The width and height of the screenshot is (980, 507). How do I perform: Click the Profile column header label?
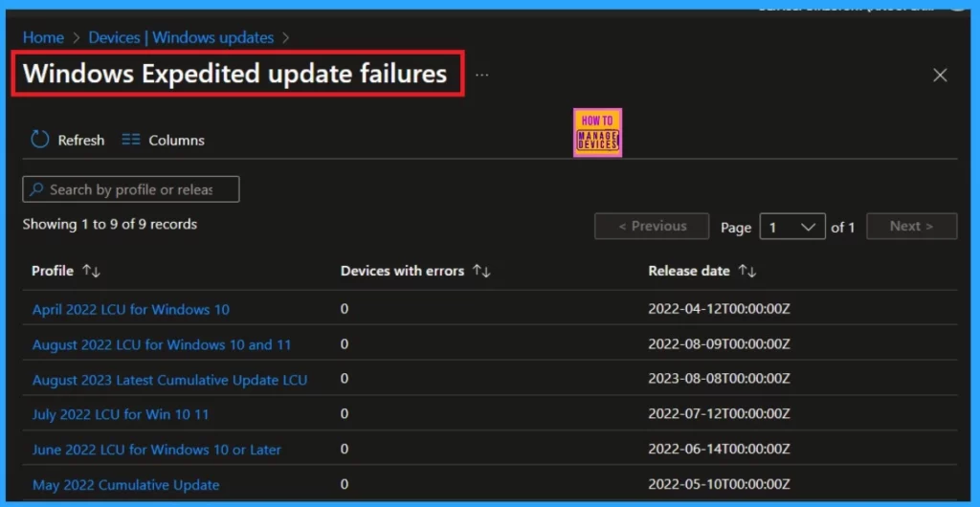pyautogui.click(x=53, y=271)
